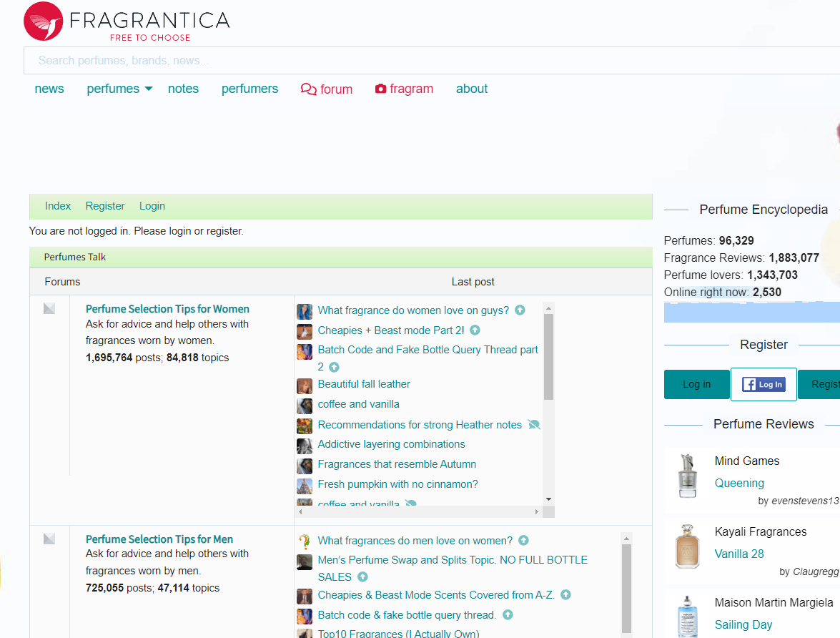
Task: Click the Sailing Day bottle thumbnail
Action: (x=687, y=617)
